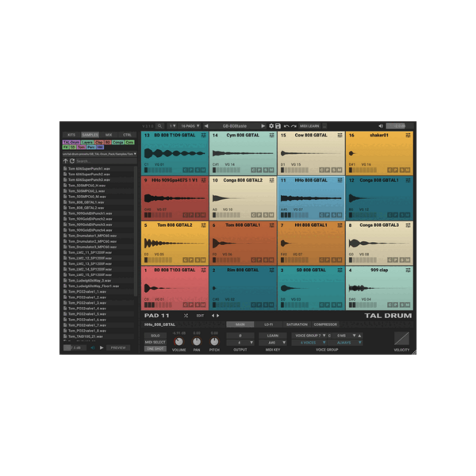
Task: Click the VELOCITY curve display
Action: coord(401,339)
